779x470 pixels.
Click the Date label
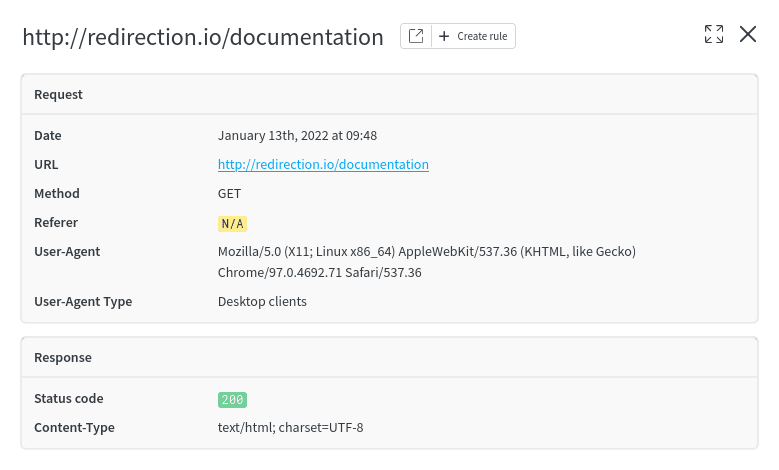[48, 136]
